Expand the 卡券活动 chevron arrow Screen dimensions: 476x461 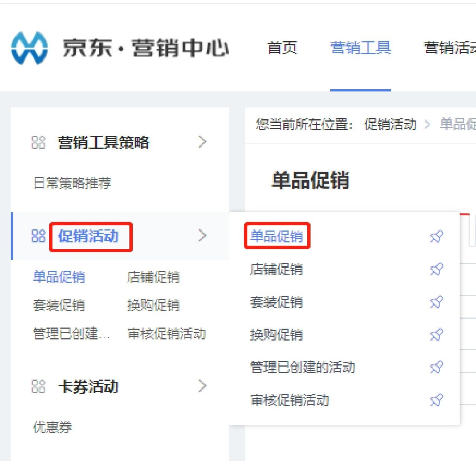pyautogui.click(x=202, y=386)
